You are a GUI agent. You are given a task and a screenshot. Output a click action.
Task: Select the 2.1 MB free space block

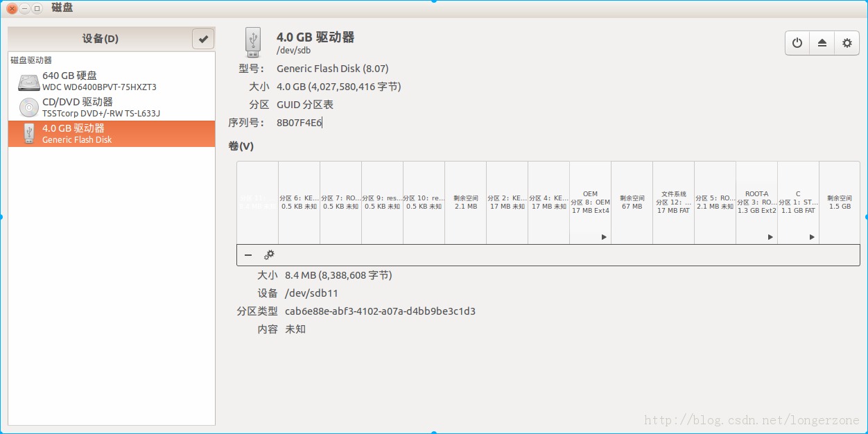click(x=466, y=202)
